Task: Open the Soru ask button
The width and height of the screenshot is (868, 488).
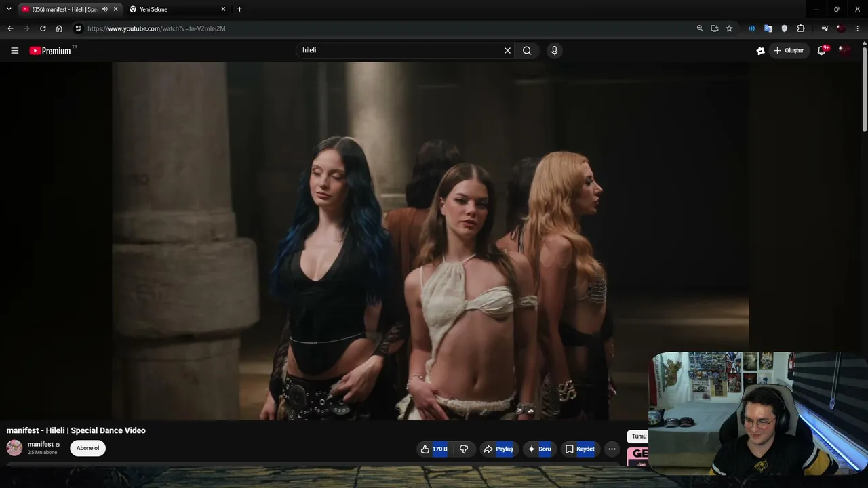Action: 539,449
